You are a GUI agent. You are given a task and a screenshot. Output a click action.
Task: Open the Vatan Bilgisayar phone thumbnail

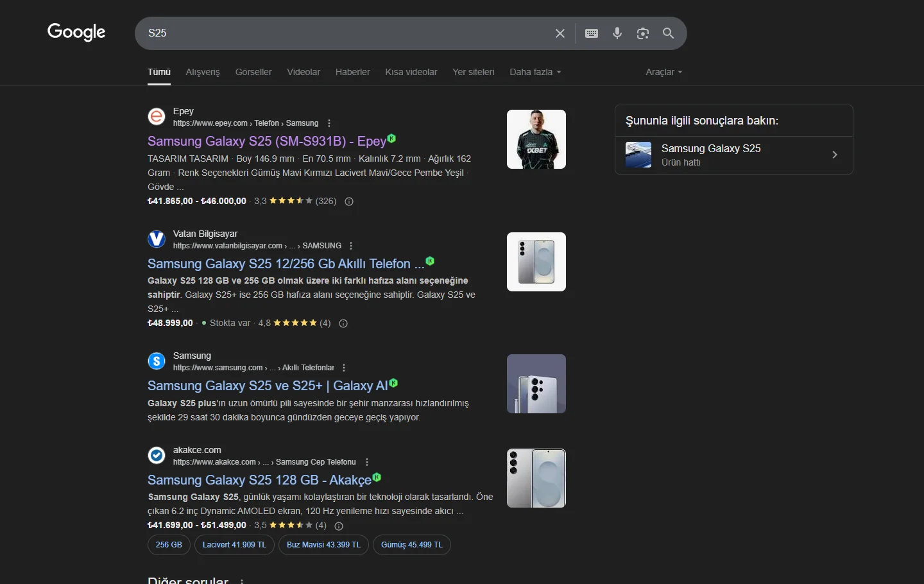coord(536,262)
